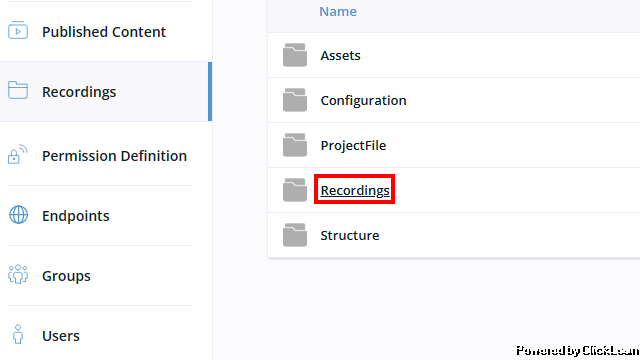This screenshot has width=640, height=360.
Task: Open the Assets folder name
Action: coord(340,56)
